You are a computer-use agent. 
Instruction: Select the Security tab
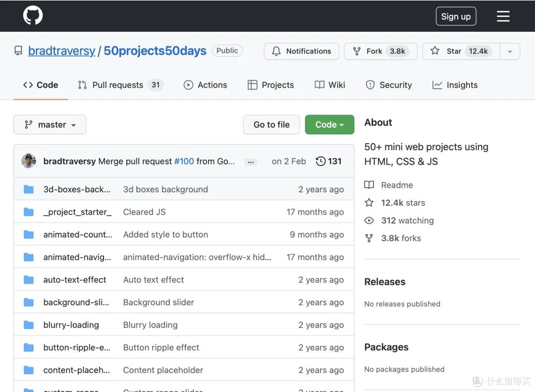coord(389,85)
